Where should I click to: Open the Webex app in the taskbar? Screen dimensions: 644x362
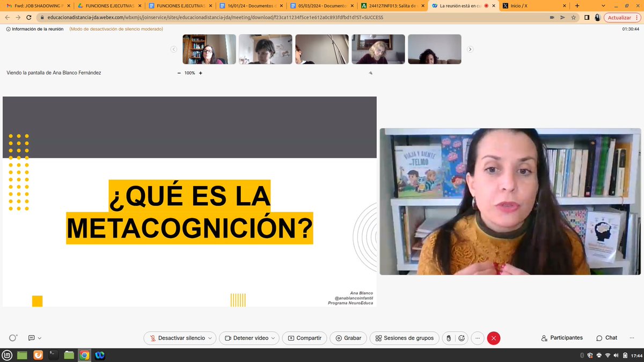[x=100, y=355]
